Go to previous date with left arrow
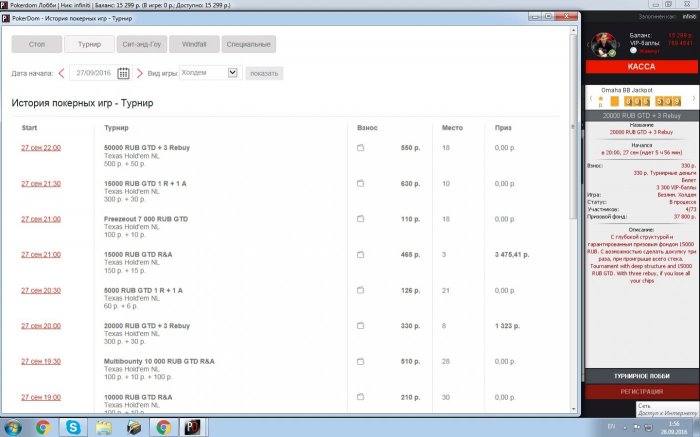This screenshot has width=700, height=437. [62, 73]
